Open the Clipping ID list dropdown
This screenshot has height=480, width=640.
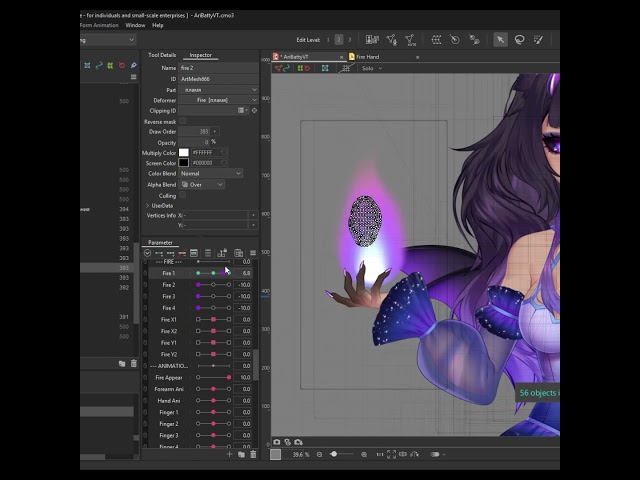243,110
